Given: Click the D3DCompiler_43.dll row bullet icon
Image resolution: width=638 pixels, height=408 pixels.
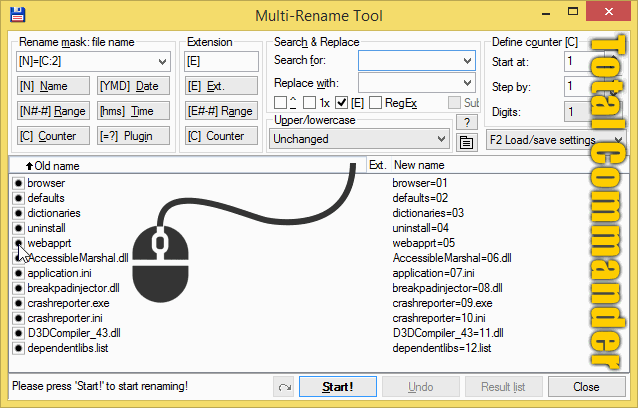Looking at the screenshot, I should 18,333.
